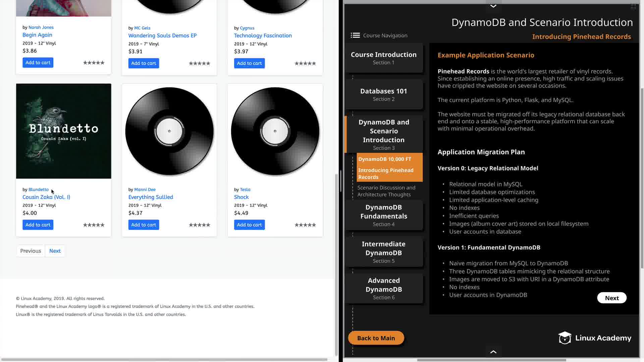This screenshot has width=644, height=362.
Task: Add Cousin Zaka to cart
Action: click(x=38, y=225)
